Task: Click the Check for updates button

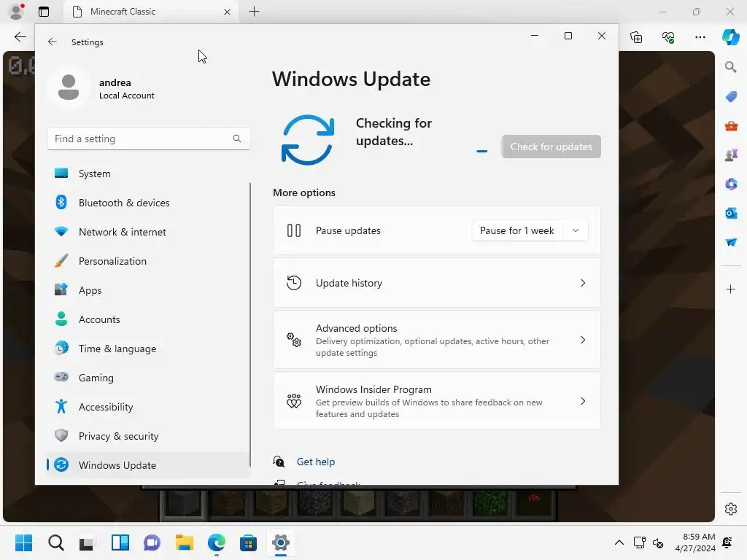Action: point(551,147)
